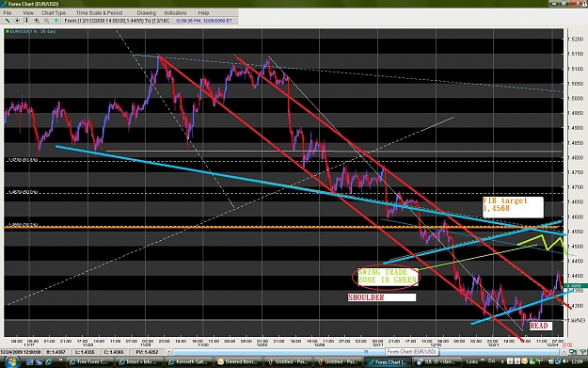Expand hidden system tray icons arrow
Viewport: 588px width, 368px height.
[x=503, y=361]
